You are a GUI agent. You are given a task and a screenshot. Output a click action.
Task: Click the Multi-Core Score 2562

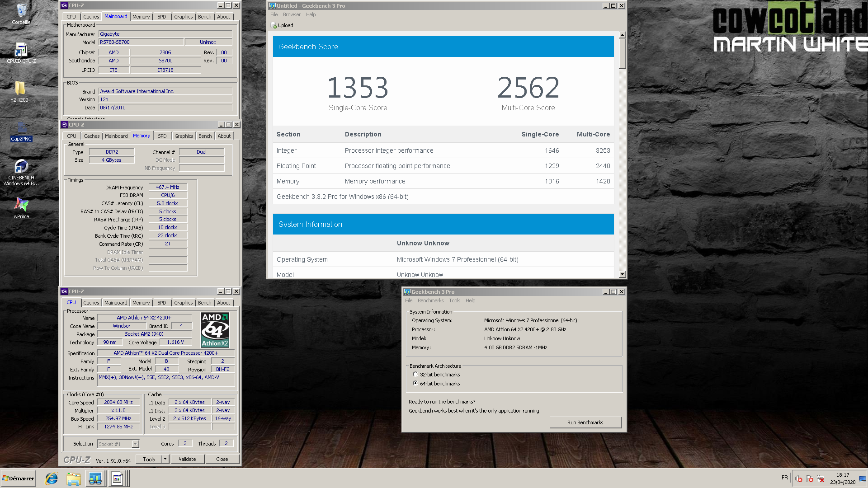pos(528,87)
